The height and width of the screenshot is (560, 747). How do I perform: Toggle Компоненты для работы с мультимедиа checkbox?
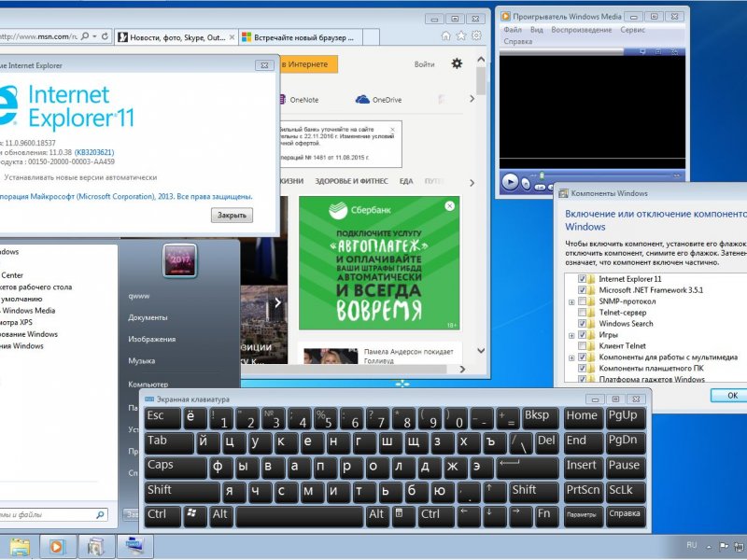click(x=582, y=357)
